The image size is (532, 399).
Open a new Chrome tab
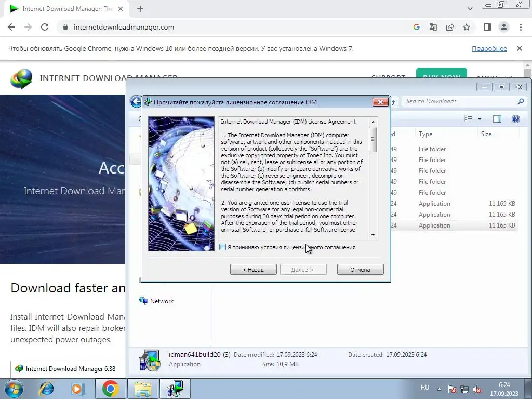(x=140, y=9)
